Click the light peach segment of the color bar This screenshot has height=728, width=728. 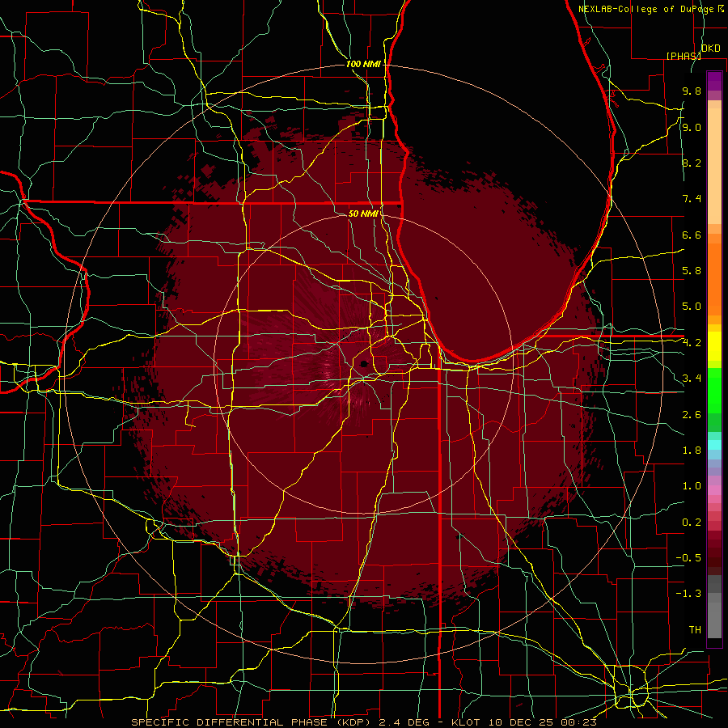[714, 166]
